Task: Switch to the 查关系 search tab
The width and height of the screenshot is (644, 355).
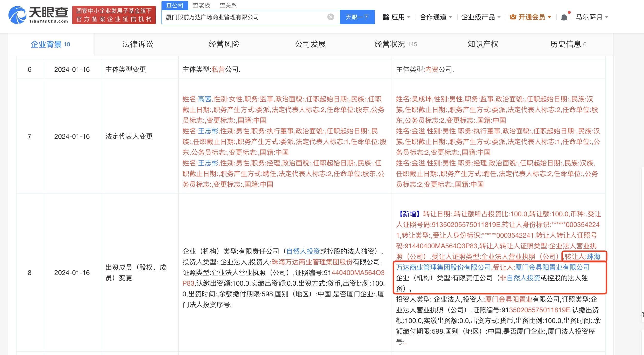Action: point(228,5)
